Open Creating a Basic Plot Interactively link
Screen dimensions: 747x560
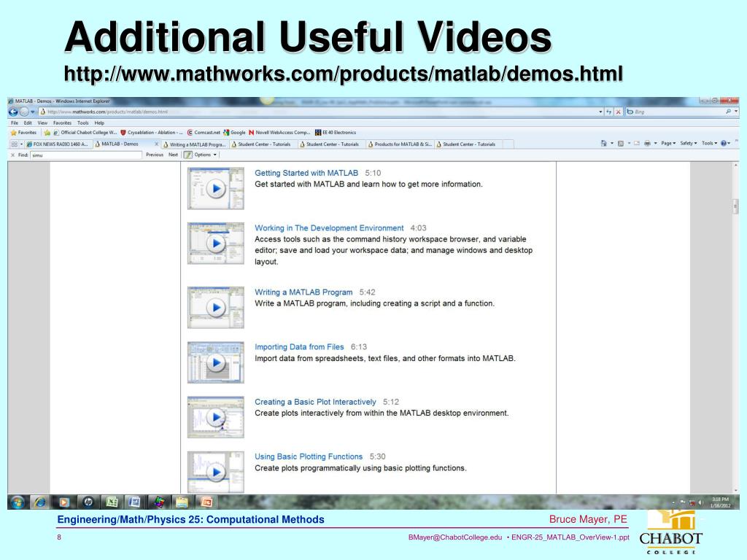pyautogui.click(x=315, y=402)
